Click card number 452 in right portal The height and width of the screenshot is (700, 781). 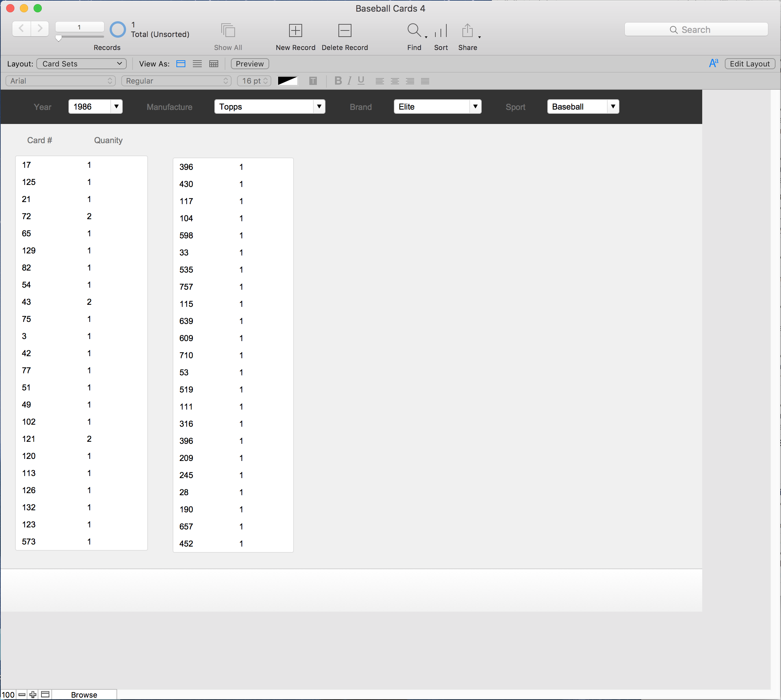tap(186, 543)
